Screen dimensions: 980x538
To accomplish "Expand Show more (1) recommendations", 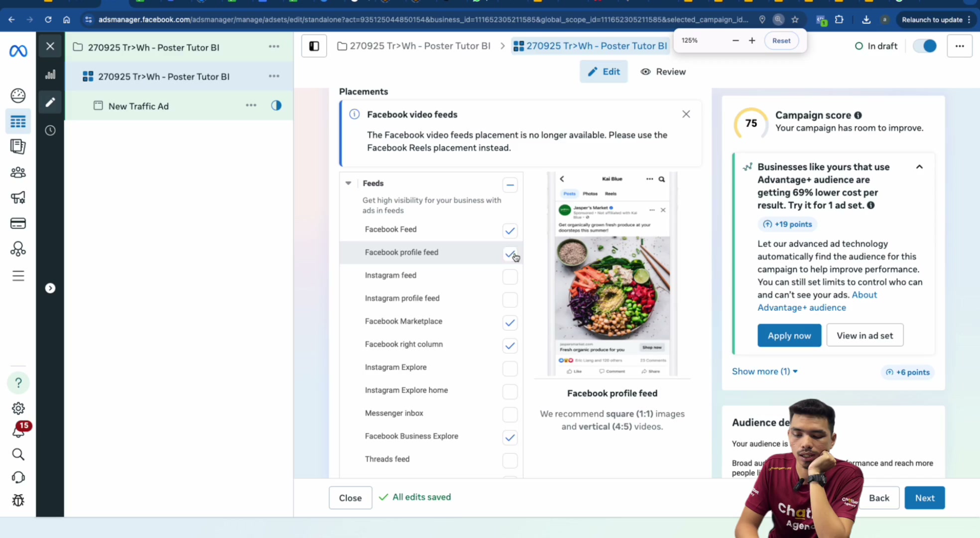I will (x=765, y=372).
